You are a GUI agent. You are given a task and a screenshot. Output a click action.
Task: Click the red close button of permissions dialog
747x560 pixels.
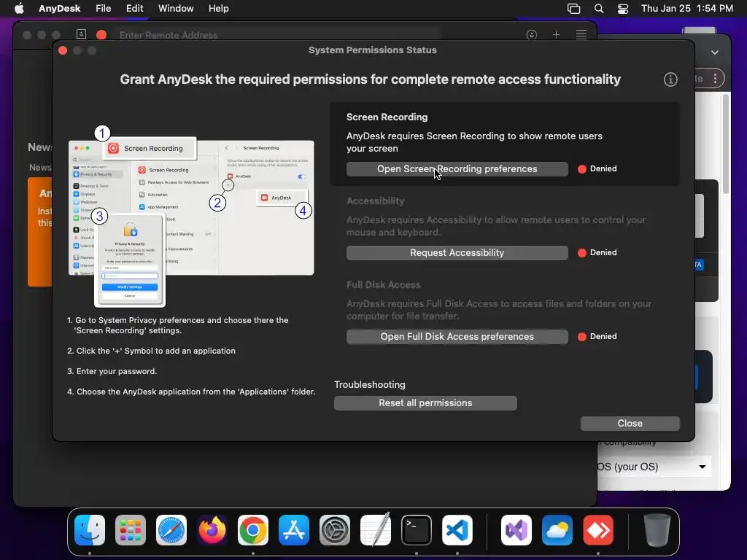pyautogui.click(x=63, y=50)
